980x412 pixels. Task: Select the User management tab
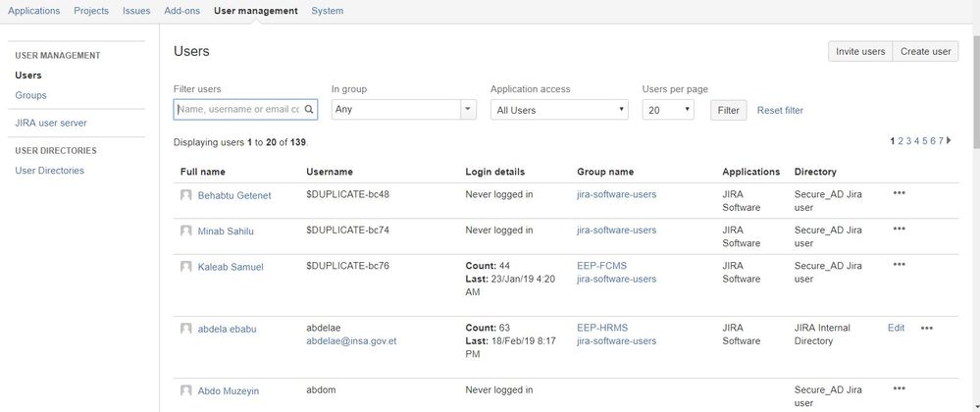[256, 11]
